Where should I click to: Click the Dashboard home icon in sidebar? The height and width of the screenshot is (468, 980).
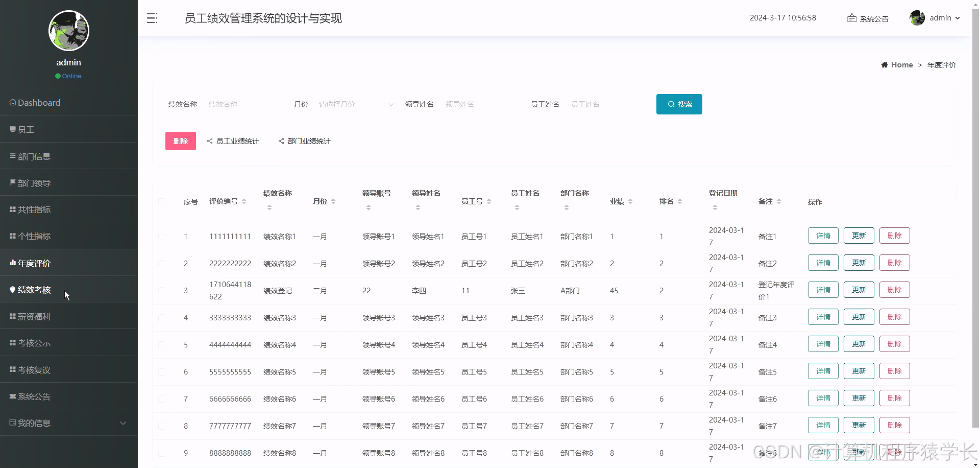[13, 102]
